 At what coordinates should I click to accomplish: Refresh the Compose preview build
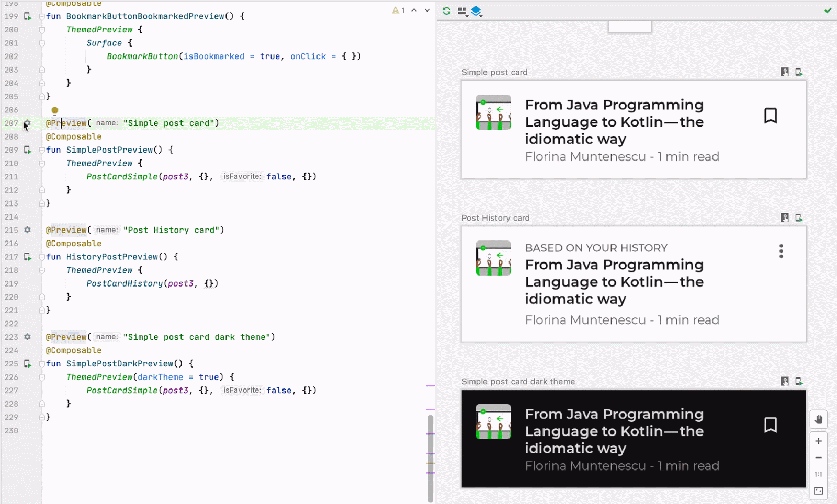coord(446,10)
